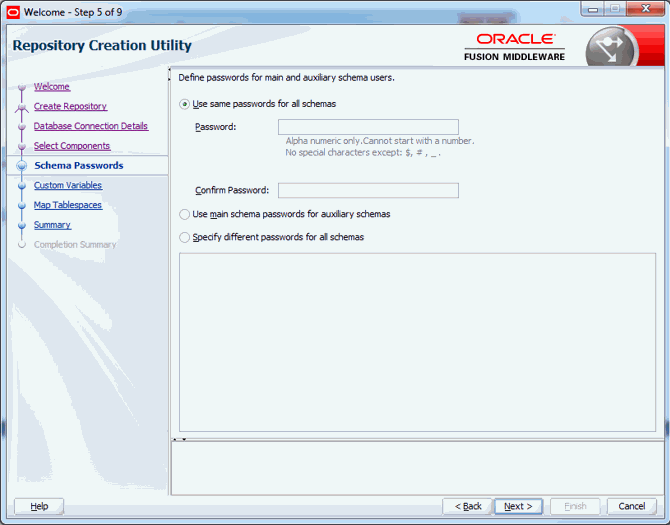The width and height of the screenshot is (670, 525).
Task: Click the Repository Creation Utility heading
Action: tap(102, 46)
